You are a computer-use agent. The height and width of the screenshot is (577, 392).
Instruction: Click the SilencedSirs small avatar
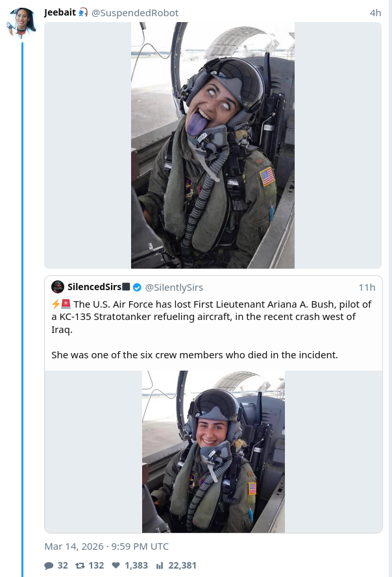[58, 287]
